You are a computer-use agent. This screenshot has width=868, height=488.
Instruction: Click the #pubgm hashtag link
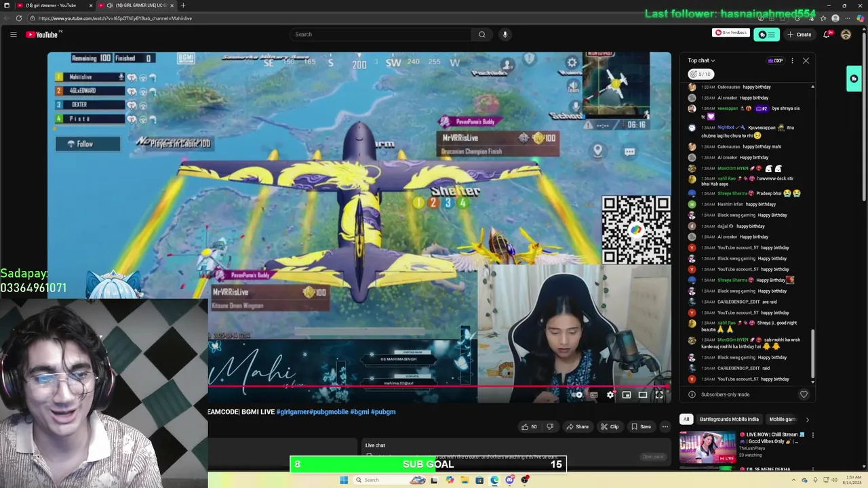(x=383, y=412)
